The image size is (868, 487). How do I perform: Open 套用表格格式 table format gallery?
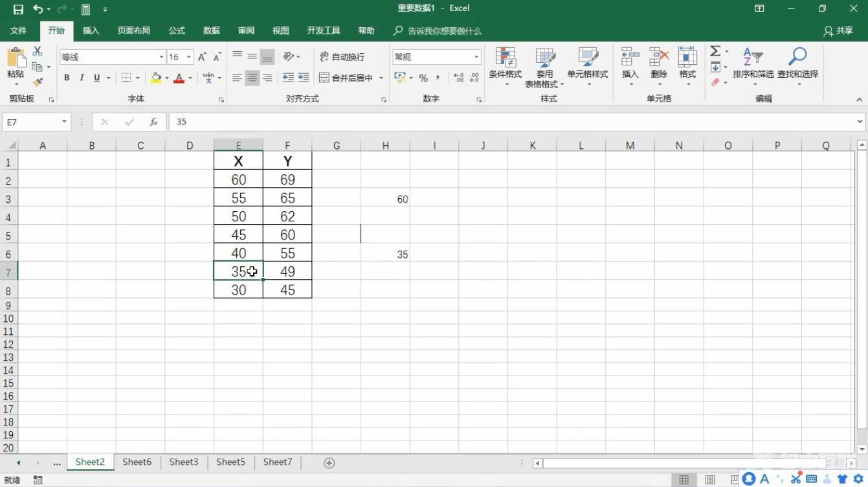544,67
